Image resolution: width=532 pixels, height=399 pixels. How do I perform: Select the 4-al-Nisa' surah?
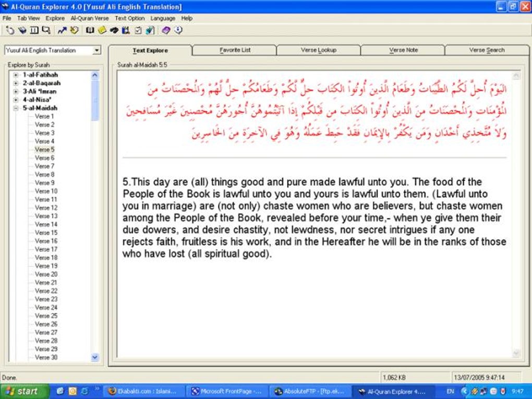pyautogui.click(x=37, y=100)
